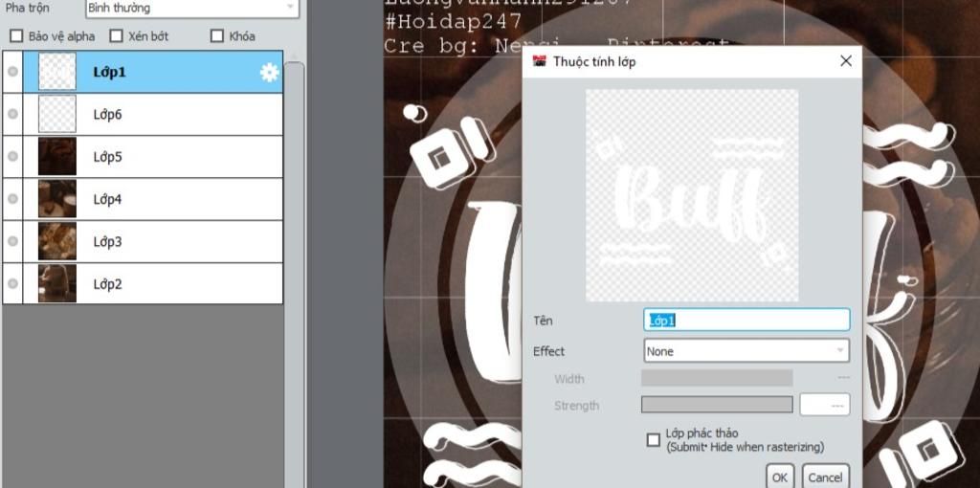
Task: Click Cancel in Thuộc tính lớp dialog
Action: [825, 477]
